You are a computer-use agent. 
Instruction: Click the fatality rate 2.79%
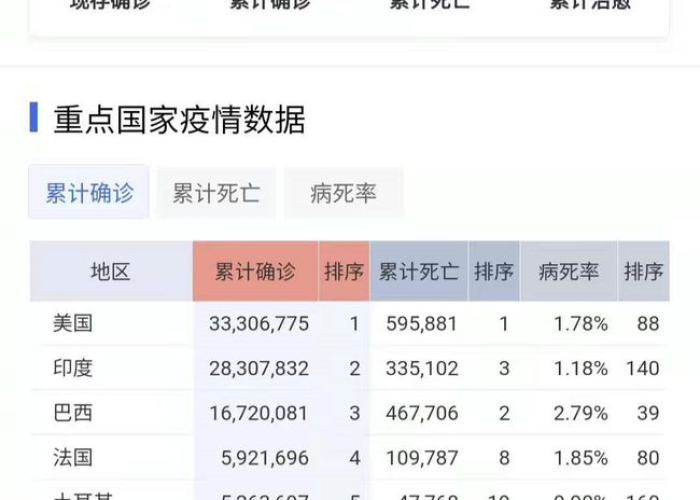tap(581, 413)
